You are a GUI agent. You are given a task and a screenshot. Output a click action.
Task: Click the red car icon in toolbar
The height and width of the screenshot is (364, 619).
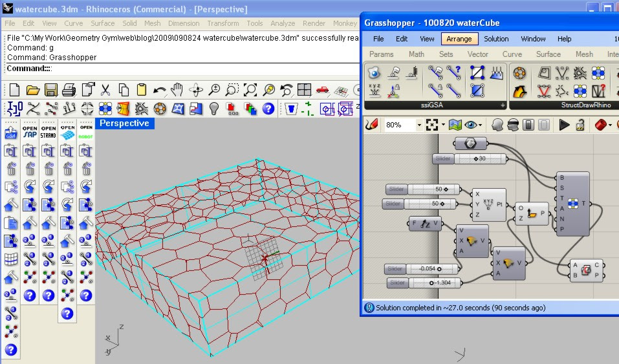323,90
